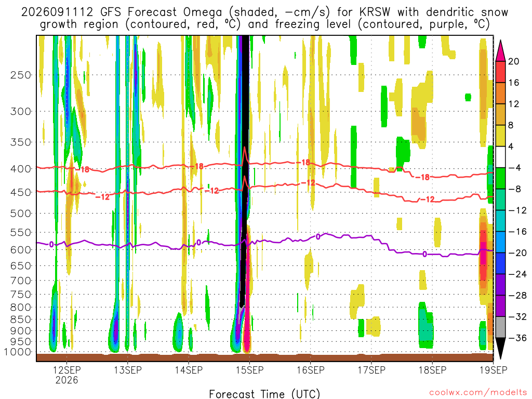
Task: Open the coolwx.com/modelts link
Action: pyautogui.click(x=478, y=393)
